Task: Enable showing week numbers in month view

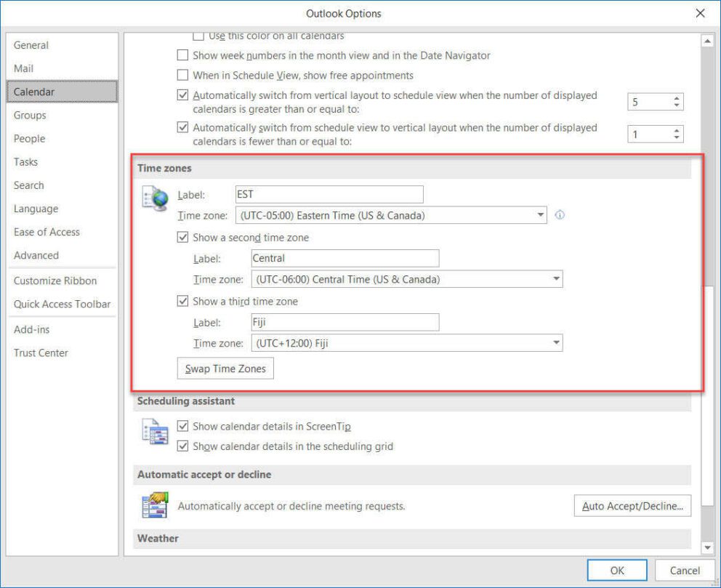Action: click(182, 55)
